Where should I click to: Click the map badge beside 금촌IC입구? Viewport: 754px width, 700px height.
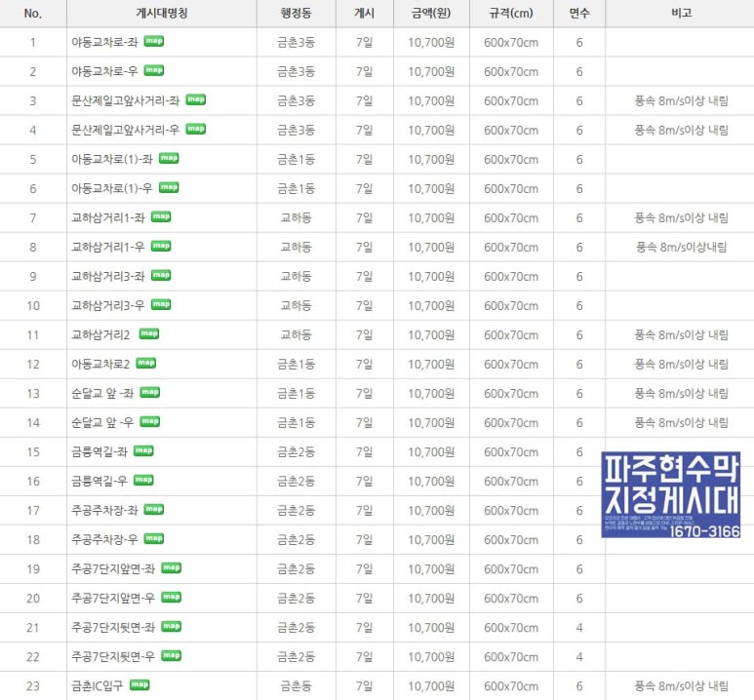(x=139, y=684)
